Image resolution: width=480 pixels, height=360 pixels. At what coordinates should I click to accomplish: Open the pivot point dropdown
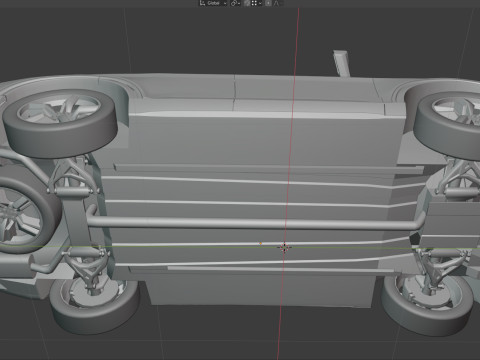pos(236,3)
